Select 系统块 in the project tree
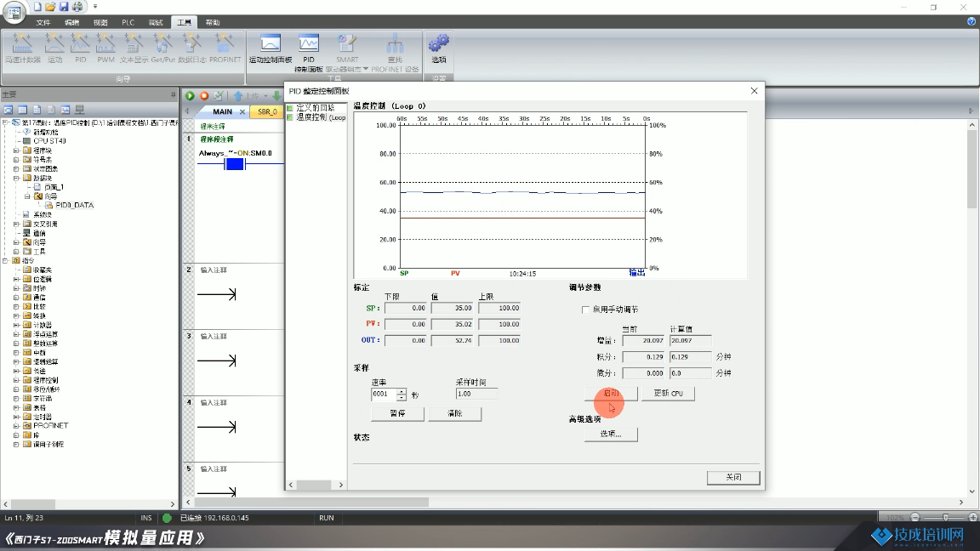This screenshot has height=551, width=980. tap(43, 214)
